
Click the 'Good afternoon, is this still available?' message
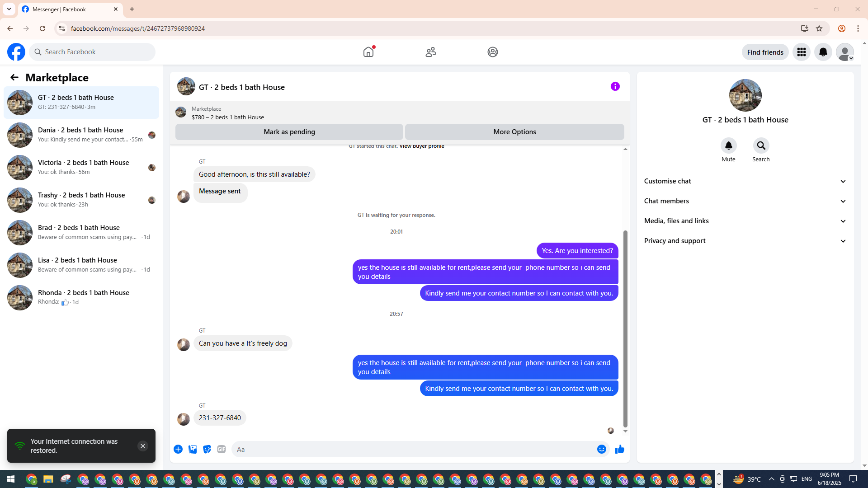pyautogui.click(x=255, y=174)
